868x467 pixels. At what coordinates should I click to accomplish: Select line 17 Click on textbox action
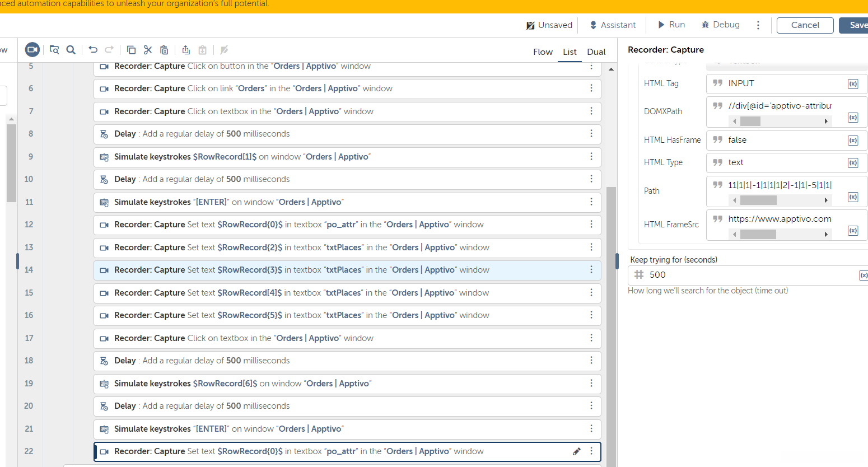coord(347,338)
